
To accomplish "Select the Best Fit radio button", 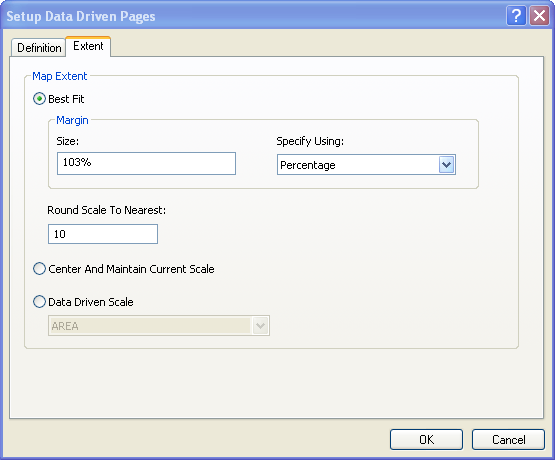I will pyautogui.click(x=39, y=99).
